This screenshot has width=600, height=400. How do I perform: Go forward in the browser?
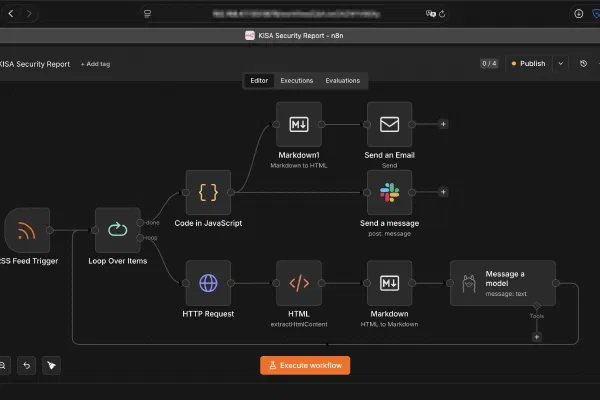(x=29, y=14)
